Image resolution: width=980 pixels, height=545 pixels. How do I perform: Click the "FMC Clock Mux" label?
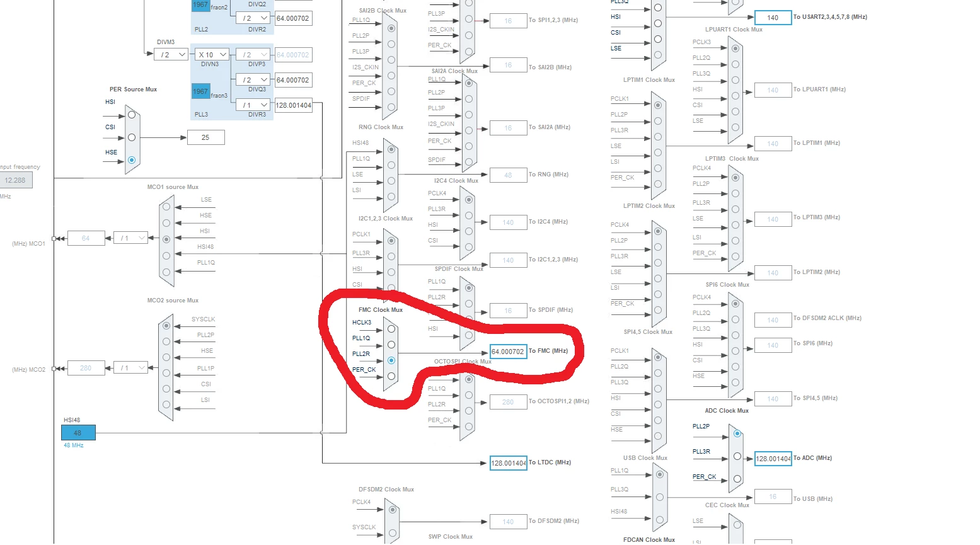pos(381,310)
